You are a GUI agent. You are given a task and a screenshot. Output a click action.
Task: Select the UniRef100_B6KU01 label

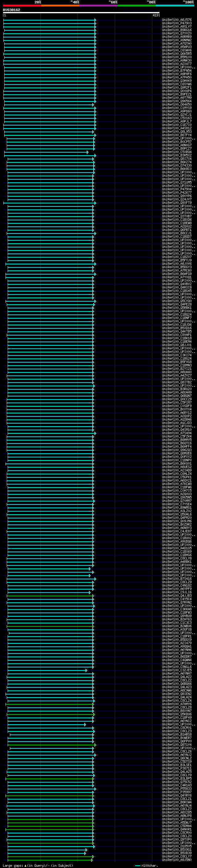[177, 464]
